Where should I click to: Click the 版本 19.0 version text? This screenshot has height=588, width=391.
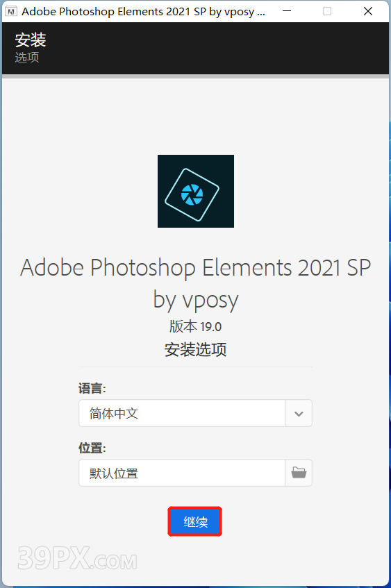196,326
